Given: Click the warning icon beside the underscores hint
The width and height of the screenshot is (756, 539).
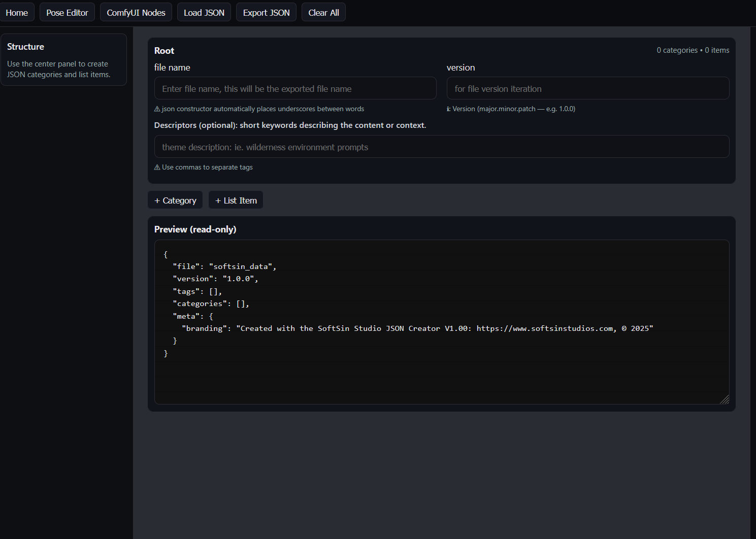Looking at the screenshot, I should 157,109.
